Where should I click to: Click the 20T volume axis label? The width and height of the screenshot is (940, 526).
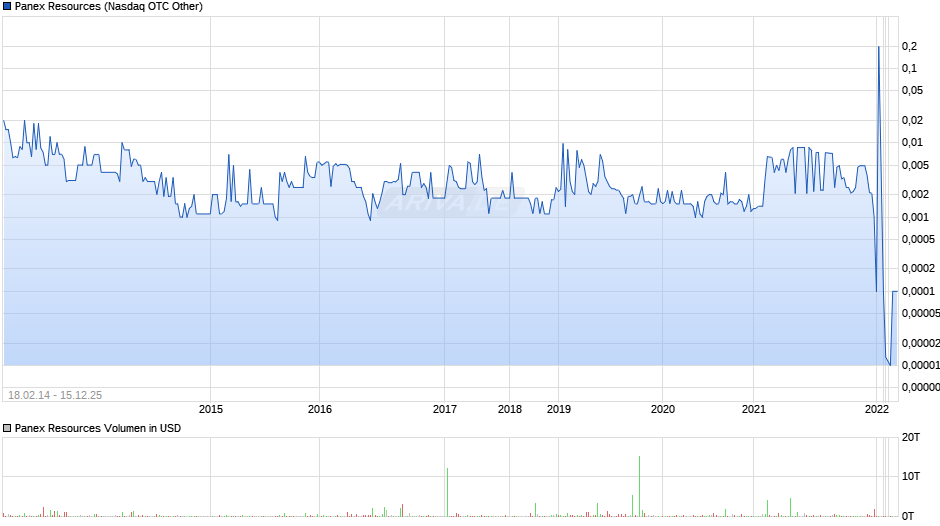(911, 437)
